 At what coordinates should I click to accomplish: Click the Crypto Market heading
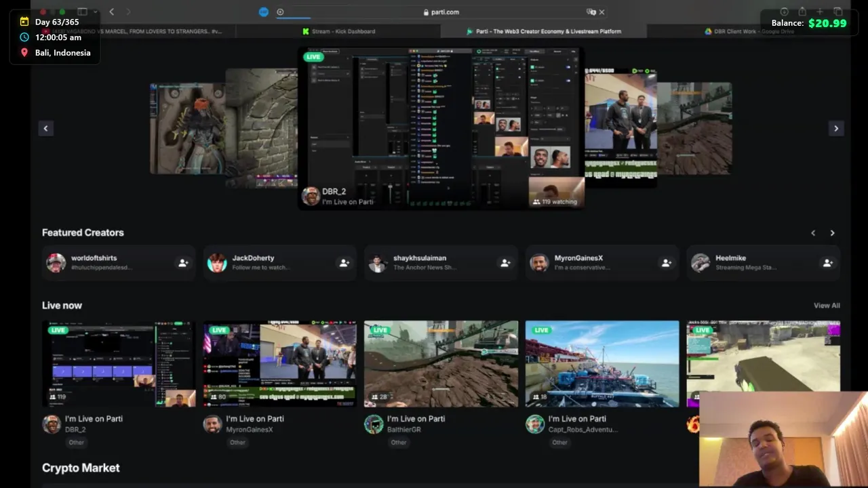(81, 468)
